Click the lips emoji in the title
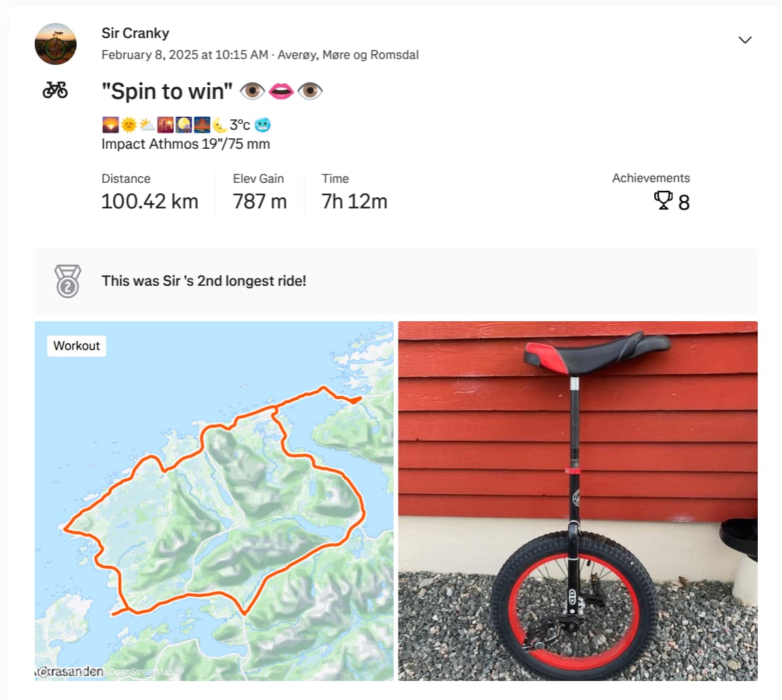 click(281, 91)
